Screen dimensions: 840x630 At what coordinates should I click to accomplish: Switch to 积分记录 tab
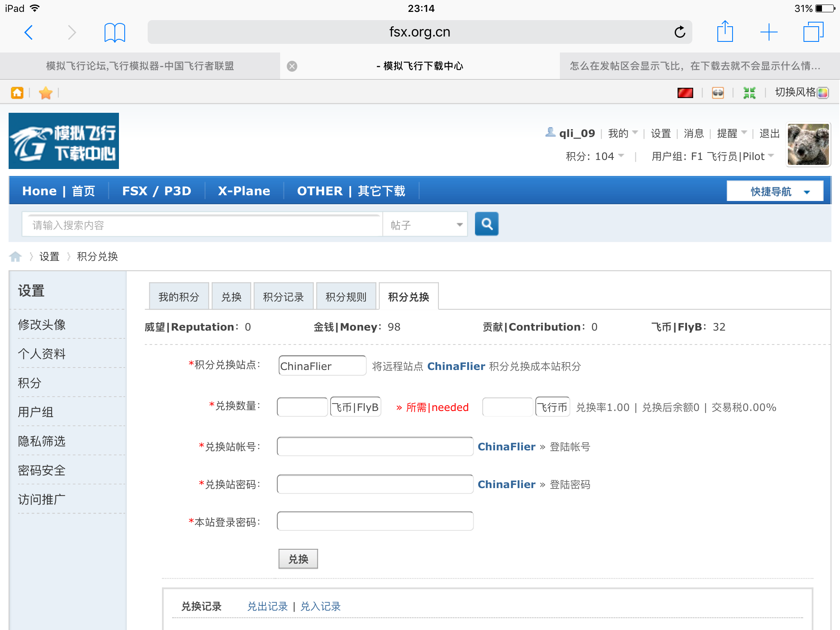point(283,296)
